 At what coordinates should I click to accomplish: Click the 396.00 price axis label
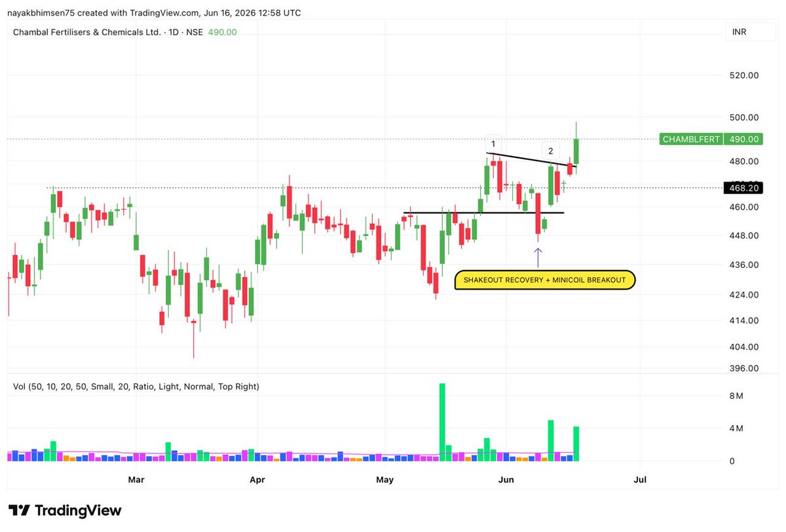click(743, 368)
